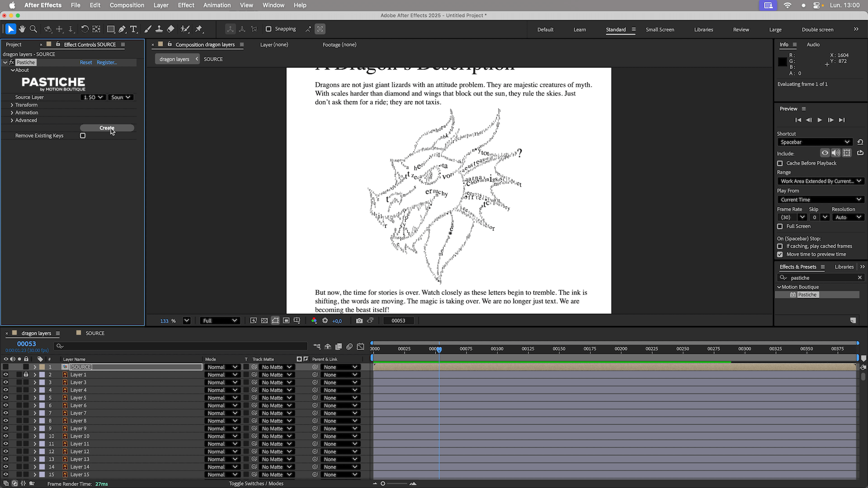Select the Rotation tool
The image size is (868, 488).
coord(85,29)
